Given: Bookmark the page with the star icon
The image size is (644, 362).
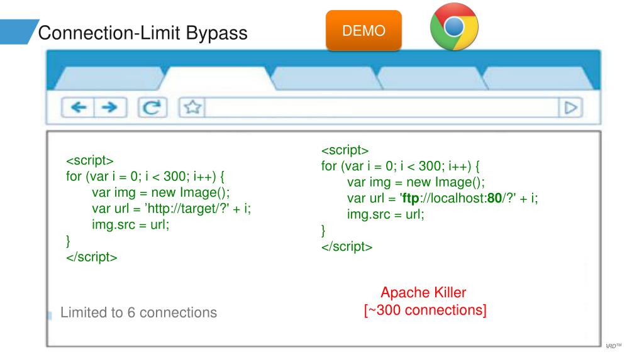Looking at the screenshot, I should pos(192,107).
